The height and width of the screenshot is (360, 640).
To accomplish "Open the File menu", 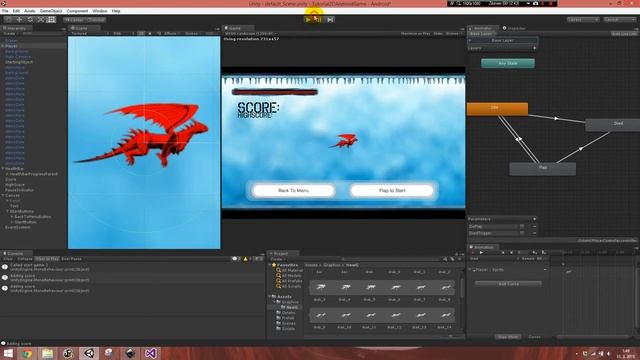I will pos(5,11).
